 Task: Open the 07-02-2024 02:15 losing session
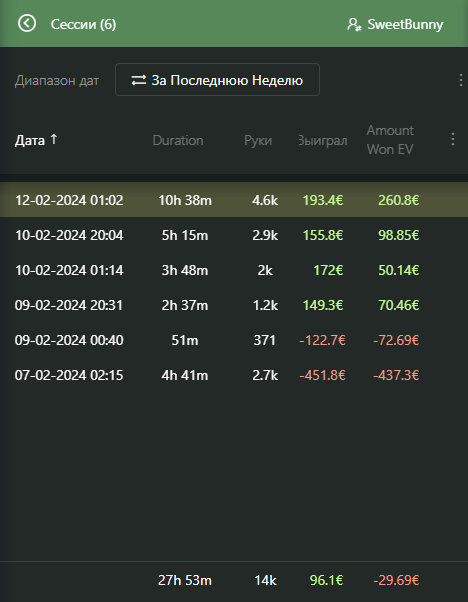click(x=234, y=375)
